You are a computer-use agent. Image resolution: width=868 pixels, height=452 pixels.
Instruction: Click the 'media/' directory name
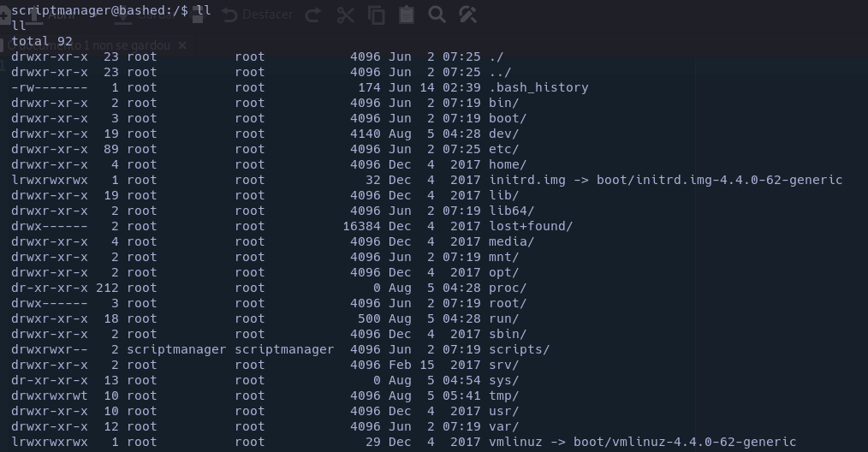coord(512,242)
